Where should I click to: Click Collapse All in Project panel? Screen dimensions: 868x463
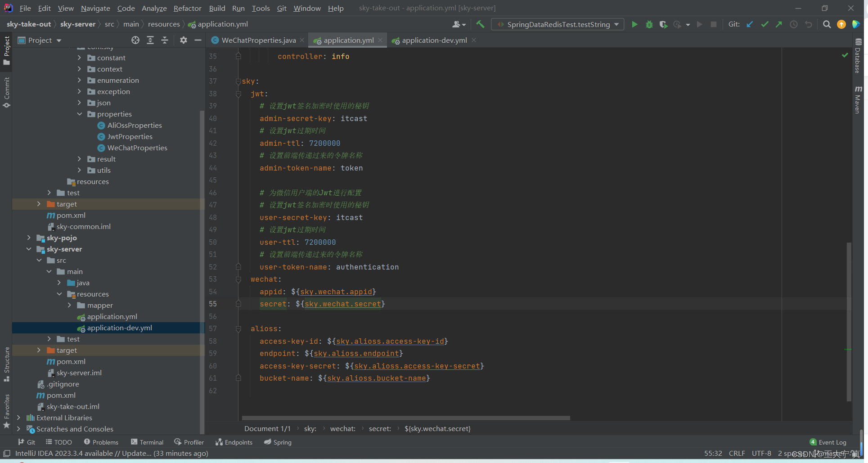(x=165, y=40)
